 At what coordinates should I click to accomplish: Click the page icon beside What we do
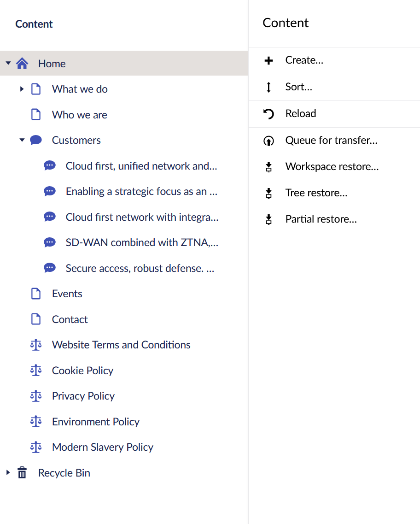click(36, 89)
